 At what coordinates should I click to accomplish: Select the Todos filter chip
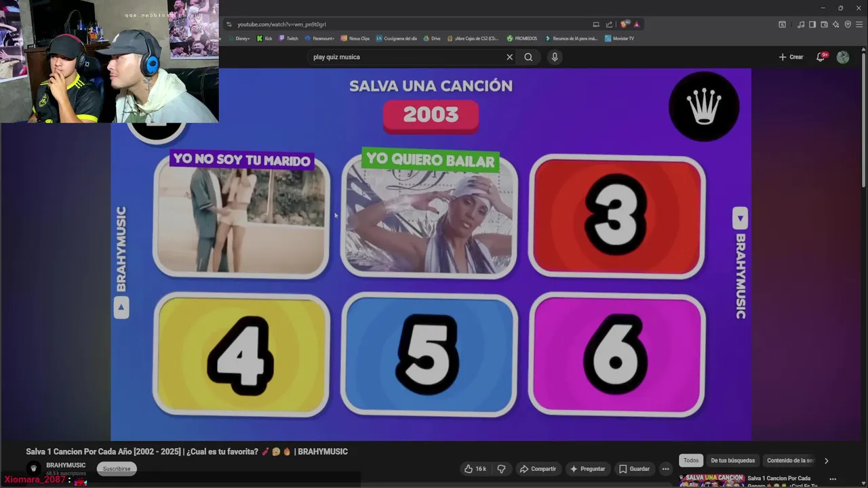click(691, 460)
